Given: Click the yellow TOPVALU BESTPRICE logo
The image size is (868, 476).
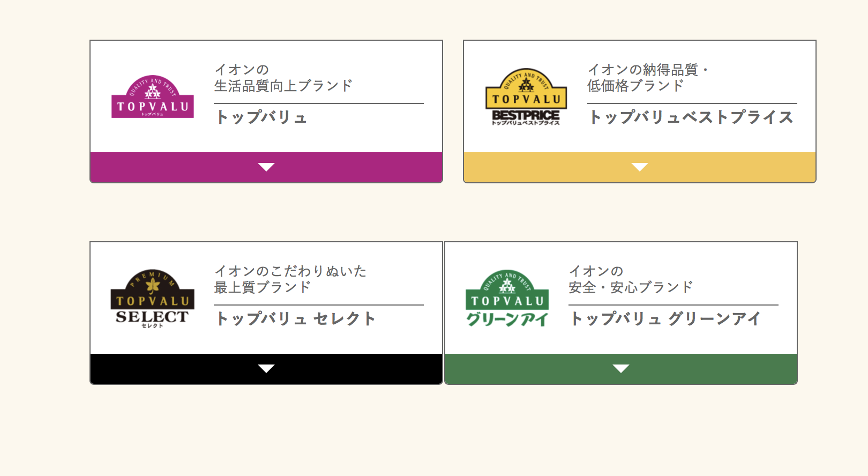Looking at the screenshot, I should 526,97.
